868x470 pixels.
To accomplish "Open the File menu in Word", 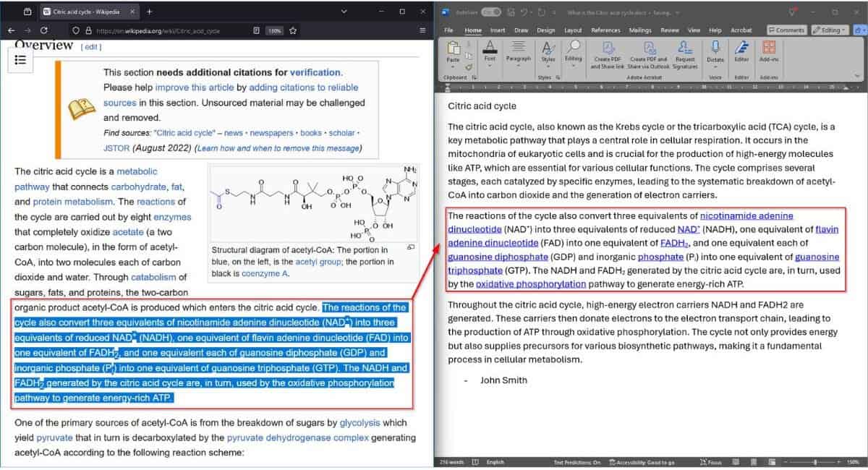I will pyautogui.click(x=448, y=30).
